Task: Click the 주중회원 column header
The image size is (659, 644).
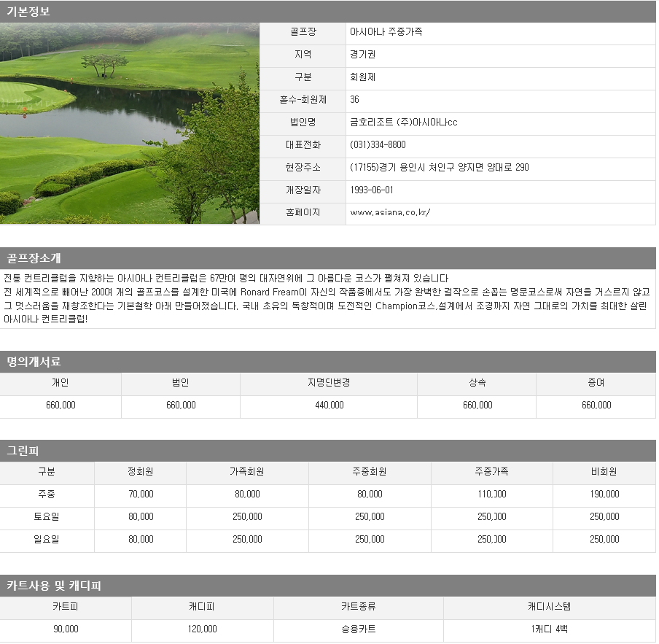Action: click(370, 472)
